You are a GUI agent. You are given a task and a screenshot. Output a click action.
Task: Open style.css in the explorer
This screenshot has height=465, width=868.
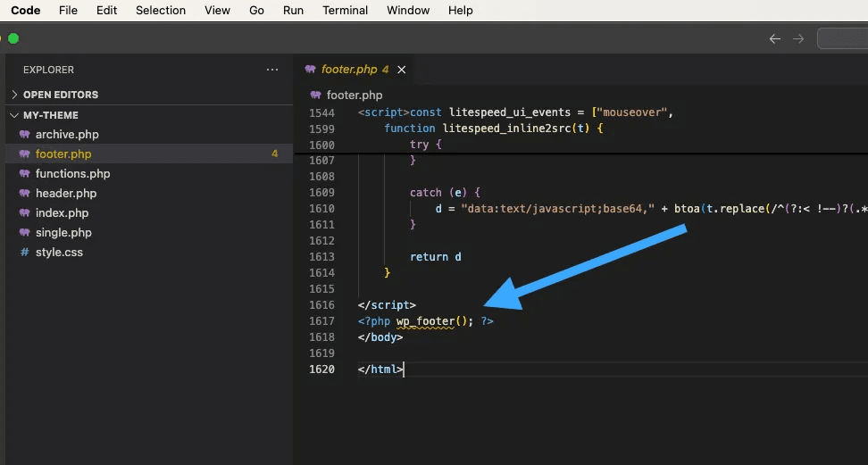tap(59, 253)
